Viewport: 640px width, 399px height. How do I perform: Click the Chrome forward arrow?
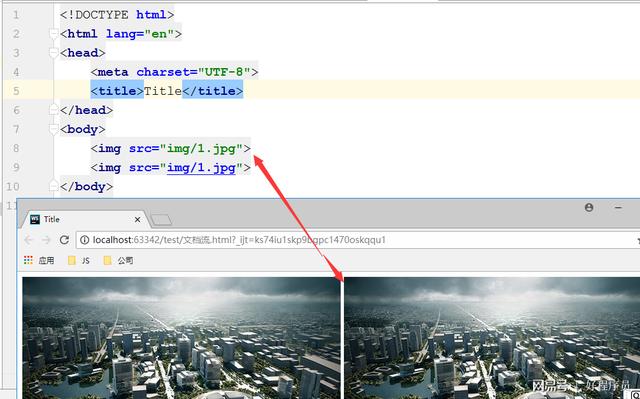(46, 240)
